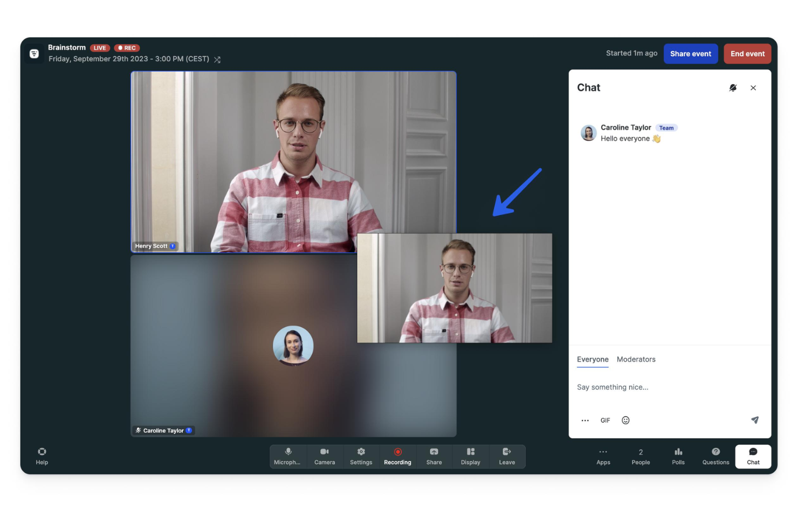Switch to the Moderators chat tab
Image resolution: width=798 pixels, height=532 pixels.
pyautogui.click(x=636, y=360)
